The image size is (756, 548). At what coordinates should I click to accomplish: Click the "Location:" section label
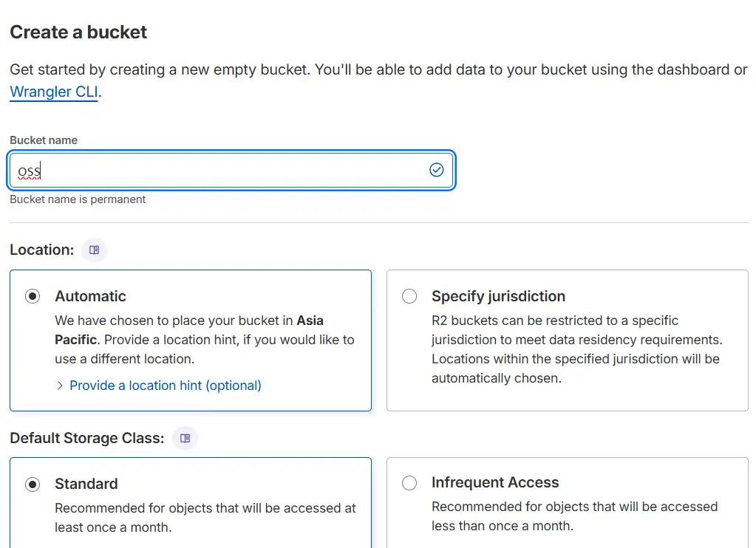point(42,250)
